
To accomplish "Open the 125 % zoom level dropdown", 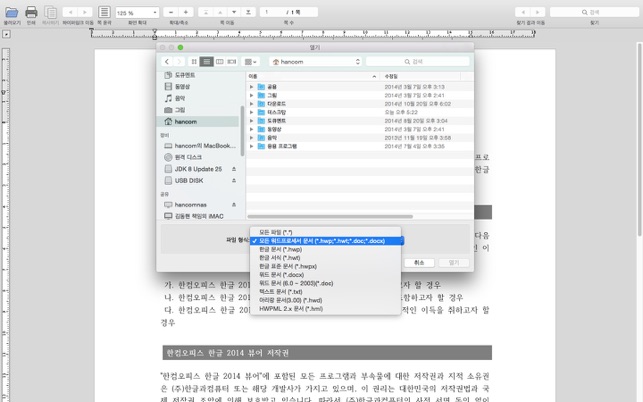I will tap(137, 13).
